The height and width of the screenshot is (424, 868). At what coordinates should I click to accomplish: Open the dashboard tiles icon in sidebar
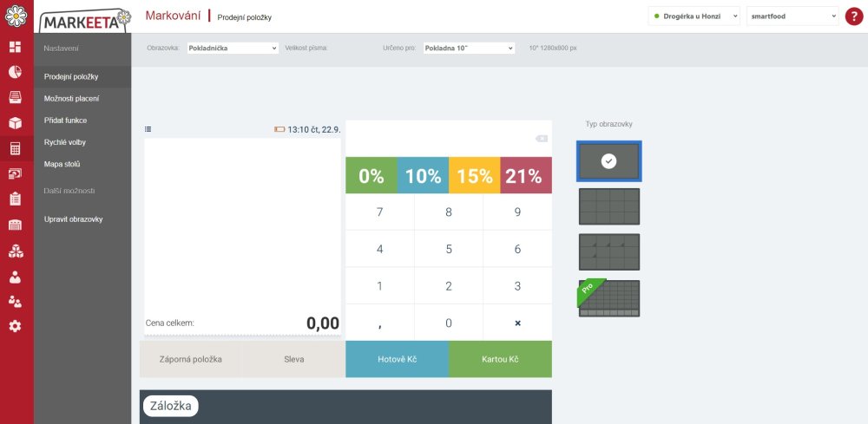(15, 47)
